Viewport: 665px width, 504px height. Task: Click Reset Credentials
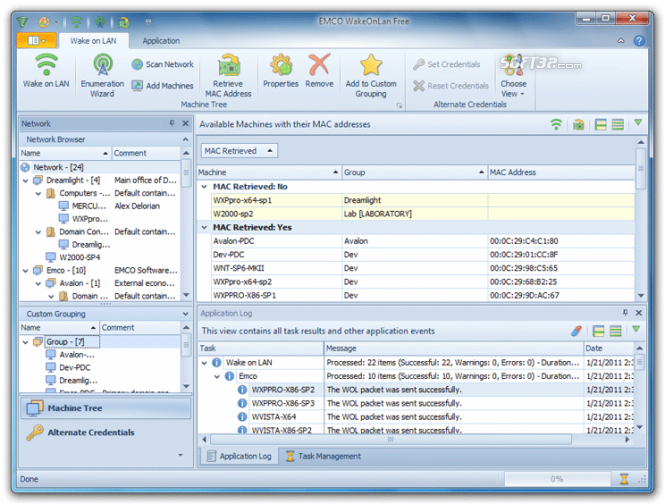[x=451, y=86]
